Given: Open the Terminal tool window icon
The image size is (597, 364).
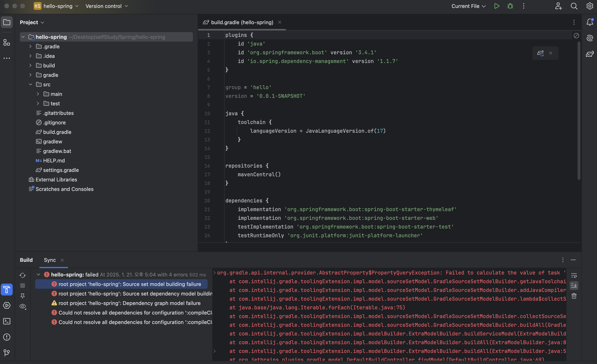Looking at the screenshot, I should 7,321.
